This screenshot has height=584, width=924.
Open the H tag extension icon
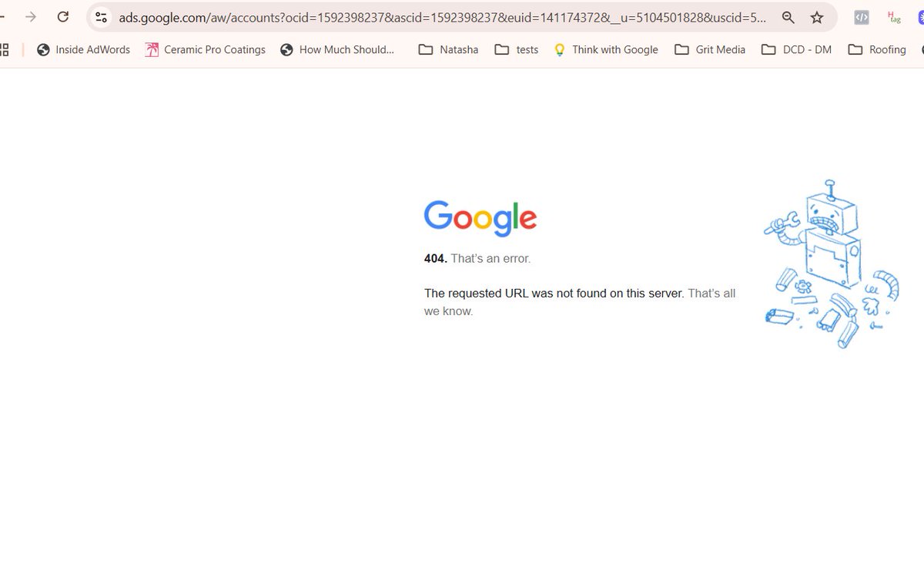894,17
